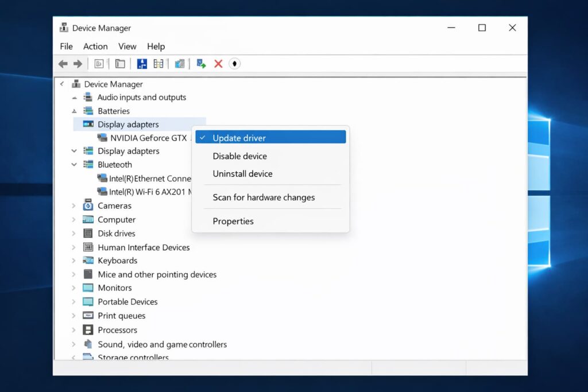Click the green-arrow update driver toolbar icon
588x392 pixels.
click(x=201, y=64)
